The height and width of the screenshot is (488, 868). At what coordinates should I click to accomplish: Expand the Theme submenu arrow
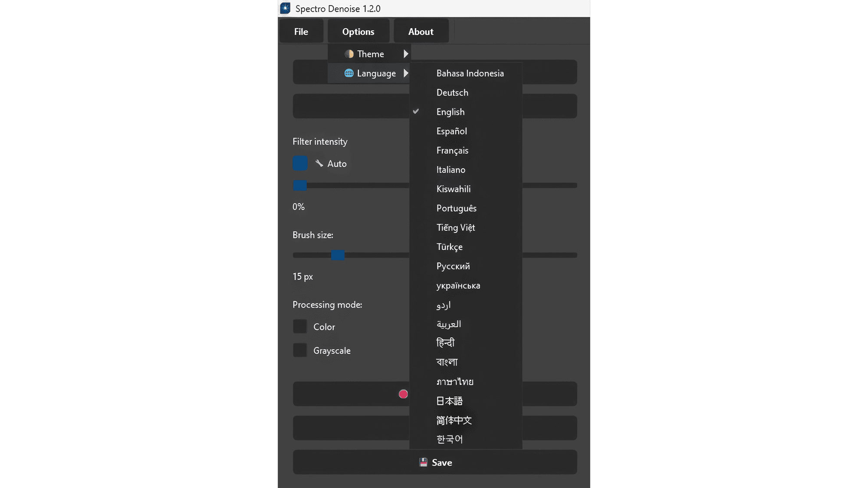(406, 54)
